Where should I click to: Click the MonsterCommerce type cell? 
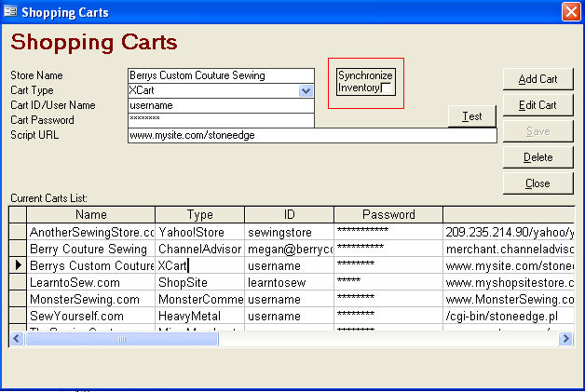click(x=199, y=299)
